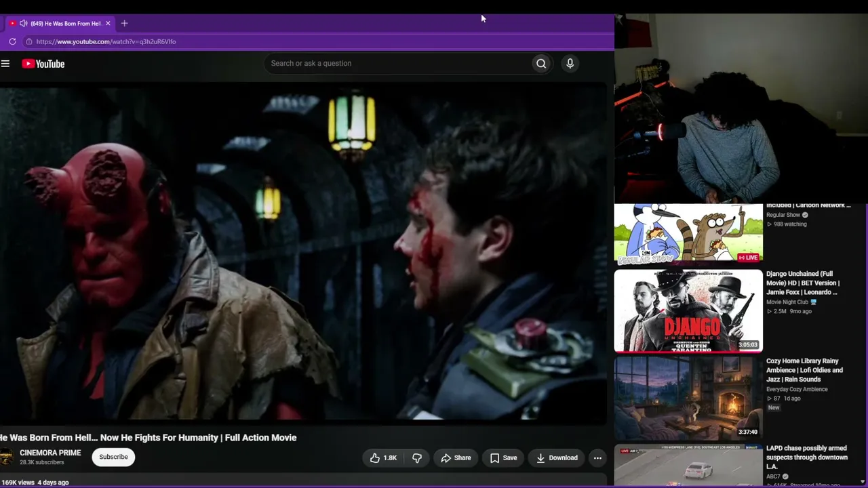
Task: Open the YouTube hamburger guide menu
Action: (x=5, y=64)
